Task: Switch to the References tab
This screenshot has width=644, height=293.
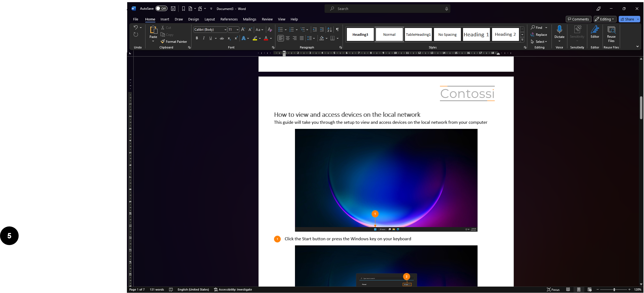Action: 229,19
